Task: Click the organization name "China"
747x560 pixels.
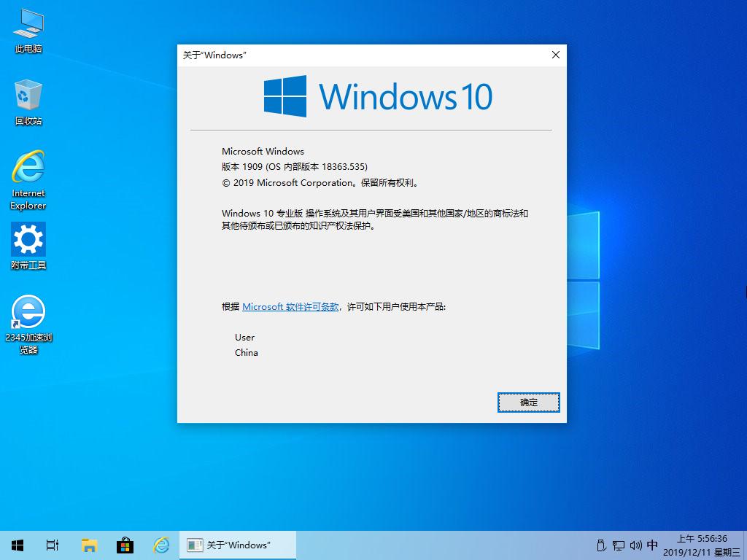Action: point(247,352)
